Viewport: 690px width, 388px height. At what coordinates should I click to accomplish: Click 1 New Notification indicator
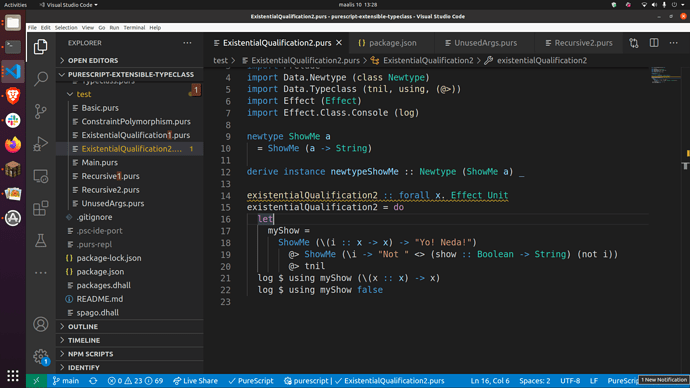coord(664,380)
